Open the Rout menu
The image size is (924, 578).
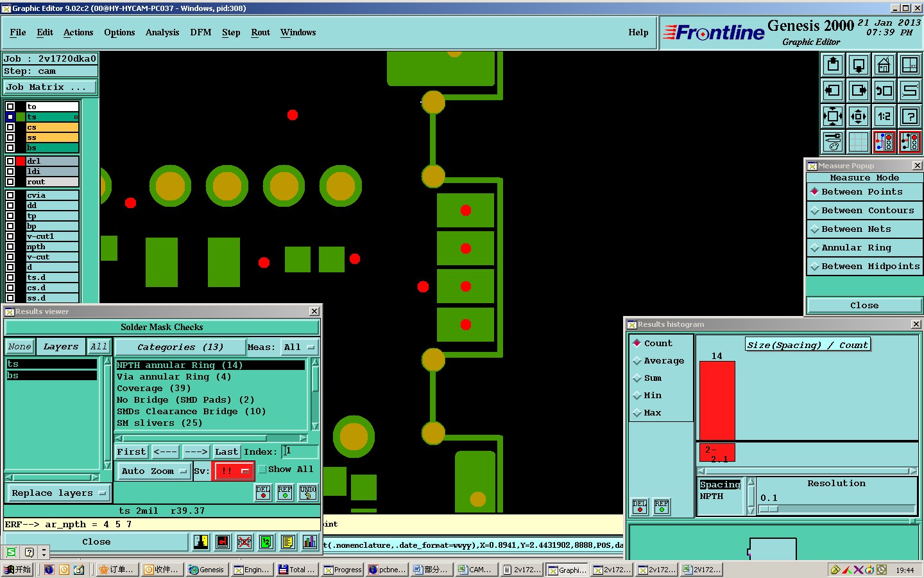pyautogui.click(x=261, y=32)
